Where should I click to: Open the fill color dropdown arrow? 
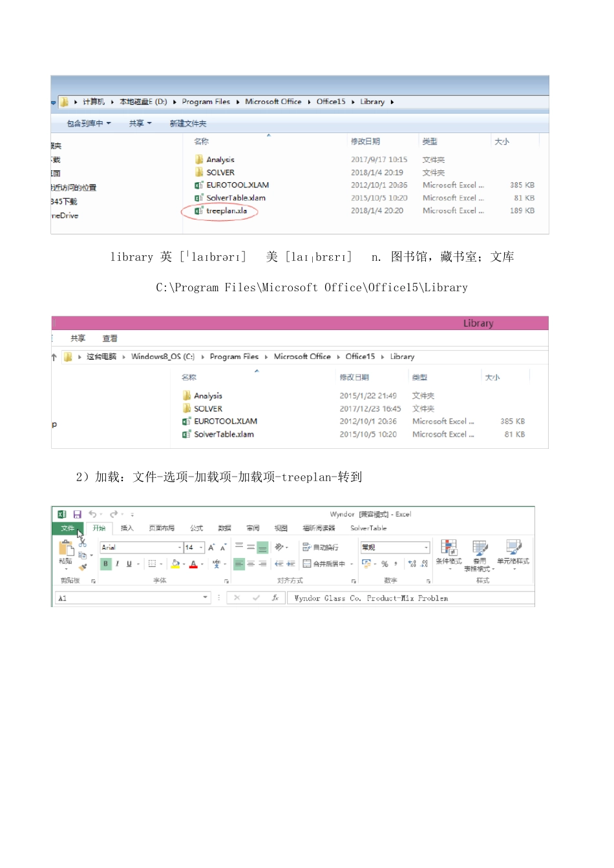click(x=184, y=564)
